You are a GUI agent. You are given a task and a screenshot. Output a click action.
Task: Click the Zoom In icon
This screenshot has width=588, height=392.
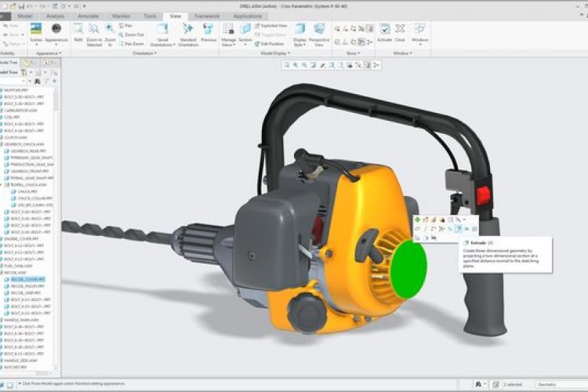110,28
